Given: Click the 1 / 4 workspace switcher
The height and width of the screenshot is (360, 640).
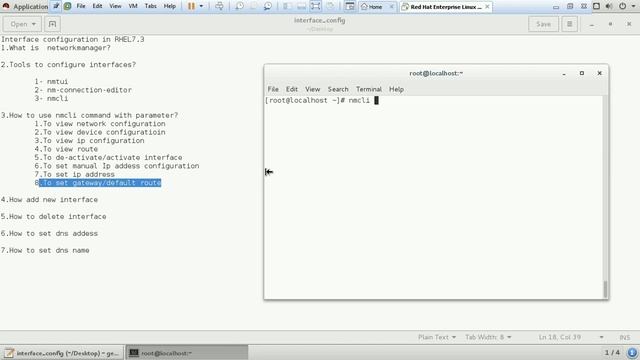Looking at the screenshot, I should point(612,352).
